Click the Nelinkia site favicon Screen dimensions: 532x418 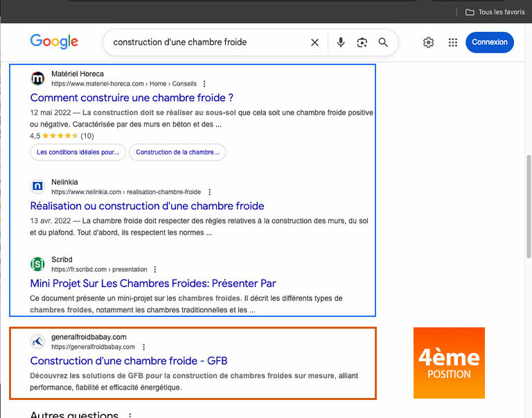tap(37, 186)
